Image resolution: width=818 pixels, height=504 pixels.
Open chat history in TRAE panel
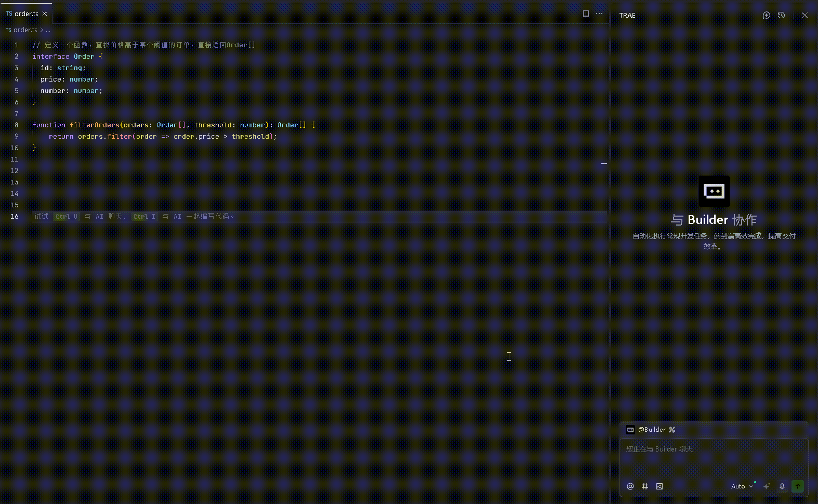point(781,15)
